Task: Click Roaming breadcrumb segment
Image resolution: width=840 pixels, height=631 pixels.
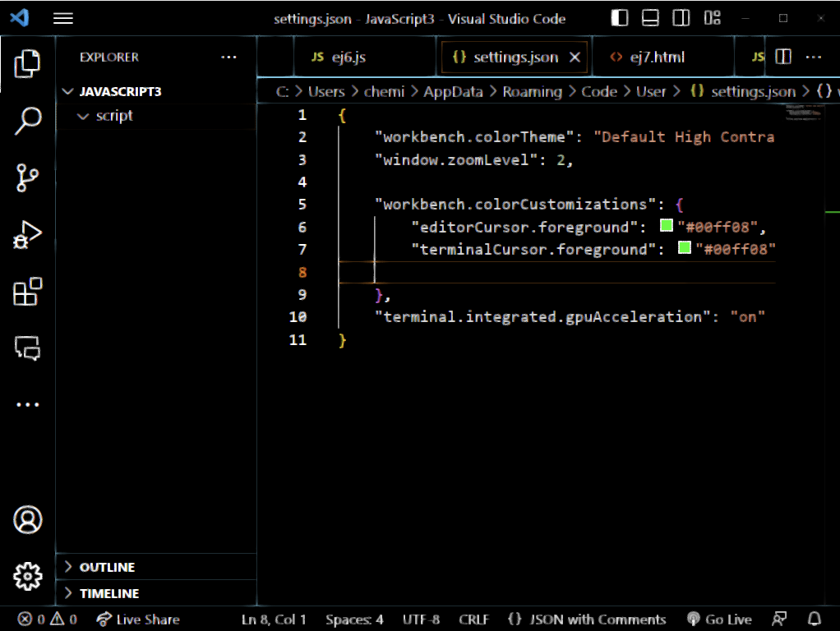Action: [x=532, y=91]
